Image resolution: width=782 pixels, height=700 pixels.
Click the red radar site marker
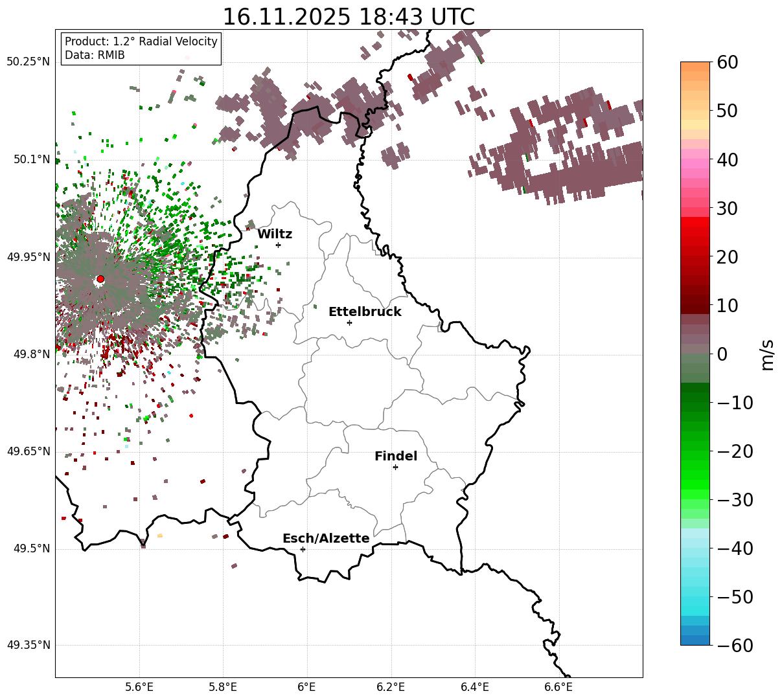tap(100, 279)
